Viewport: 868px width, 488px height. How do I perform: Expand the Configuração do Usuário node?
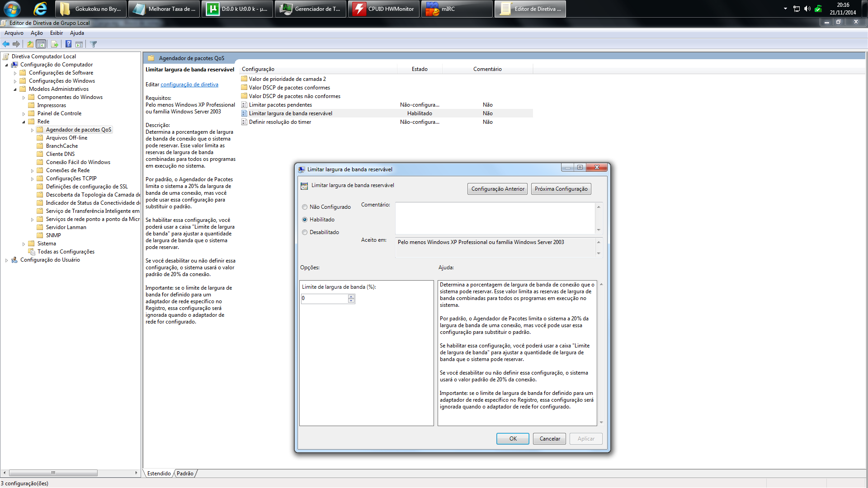pyautogui.click(x=6, y=260)
